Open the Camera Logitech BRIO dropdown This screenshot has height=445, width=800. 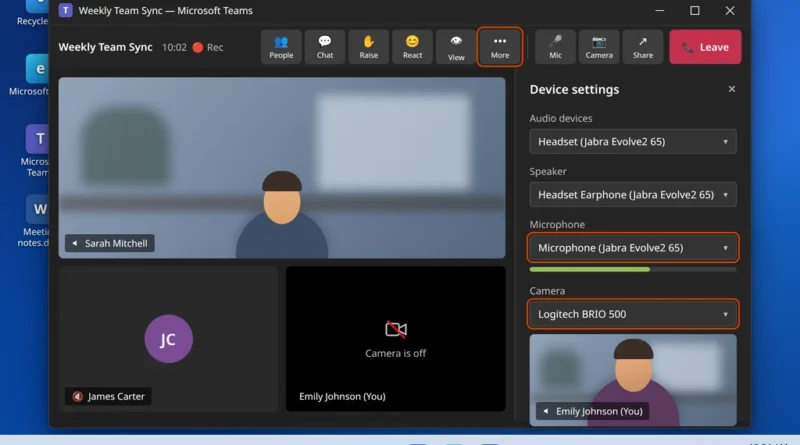(x=633, y=314)
